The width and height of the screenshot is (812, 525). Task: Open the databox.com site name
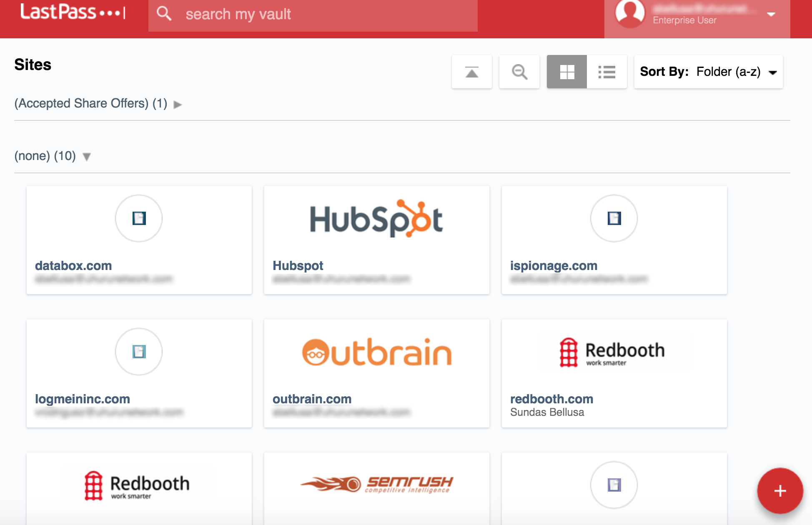[x=73, y=265]
